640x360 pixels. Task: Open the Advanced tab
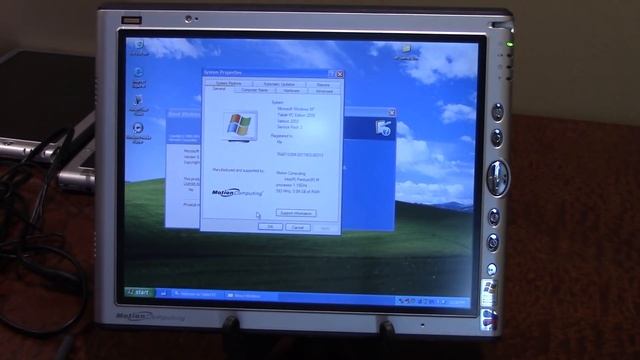tap(324, 91)
